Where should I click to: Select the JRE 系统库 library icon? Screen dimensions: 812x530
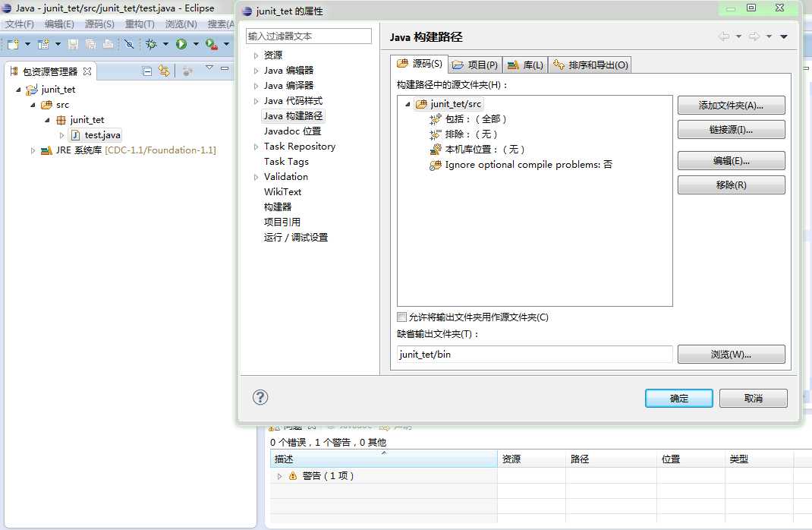46,150
